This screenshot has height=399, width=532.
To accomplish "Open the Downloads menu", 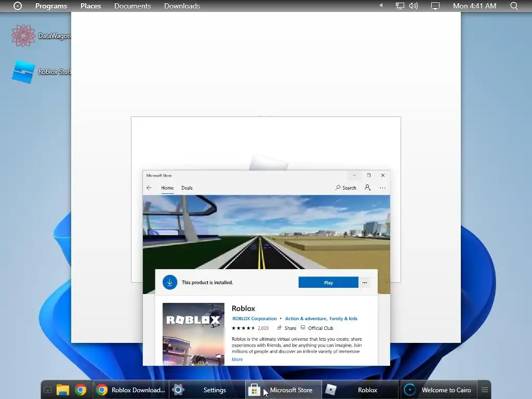I will [182, 6].
